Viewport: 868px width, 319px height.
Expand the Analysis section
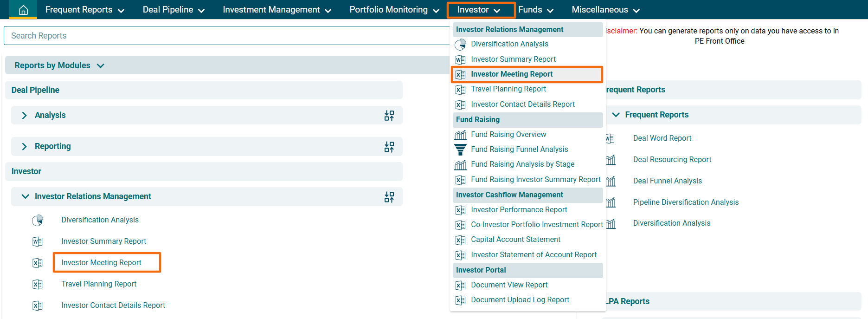click(25, 115)
